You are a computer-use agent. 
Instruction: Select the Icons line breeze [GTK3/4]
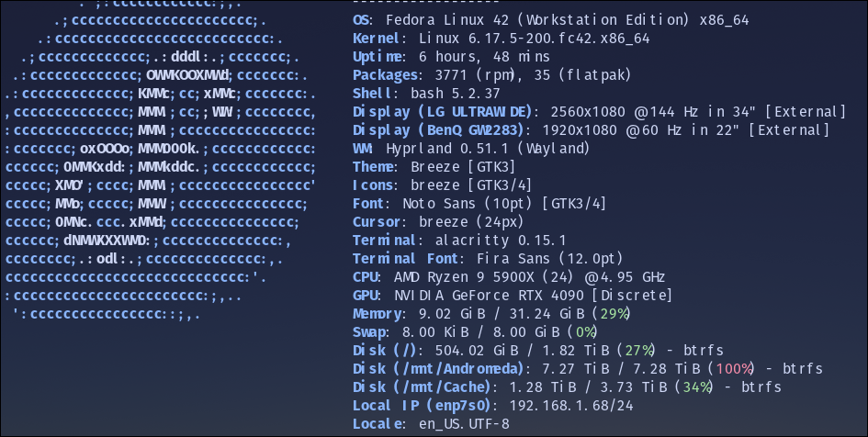[443, 185]
